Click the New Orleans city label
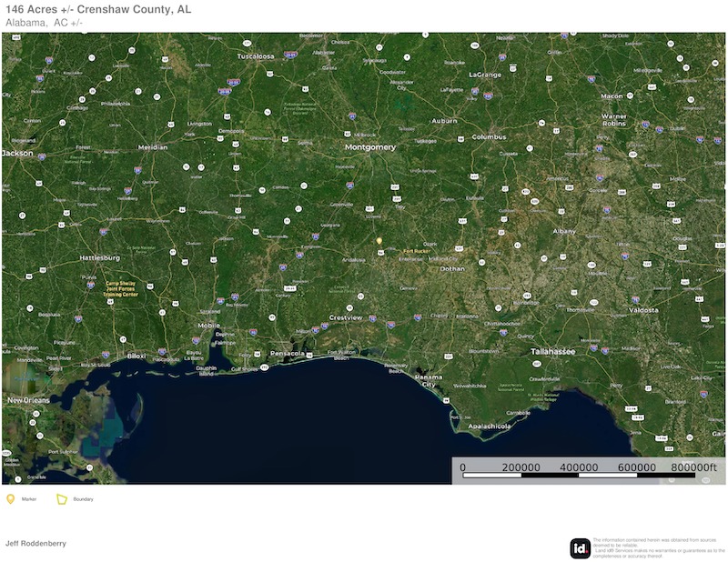This screenshot has height=562, width=728. click(x=27, y=400)
